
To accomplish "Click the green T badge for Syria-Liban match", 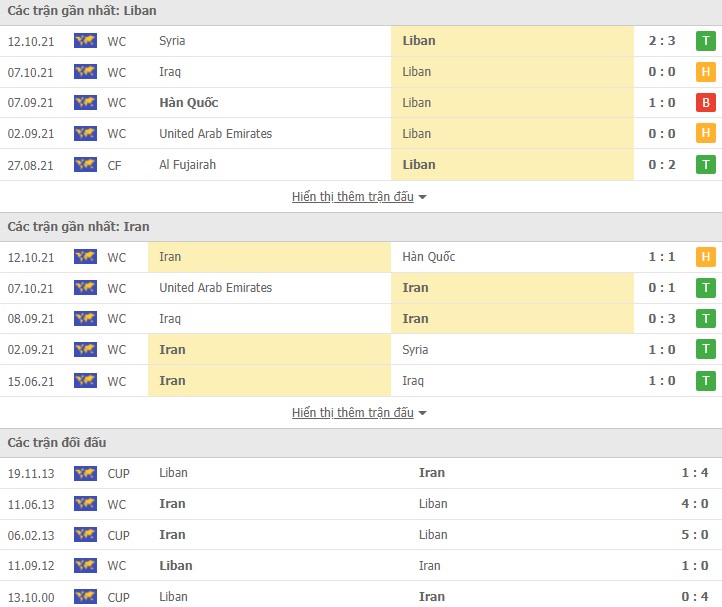I will point(705,41).
